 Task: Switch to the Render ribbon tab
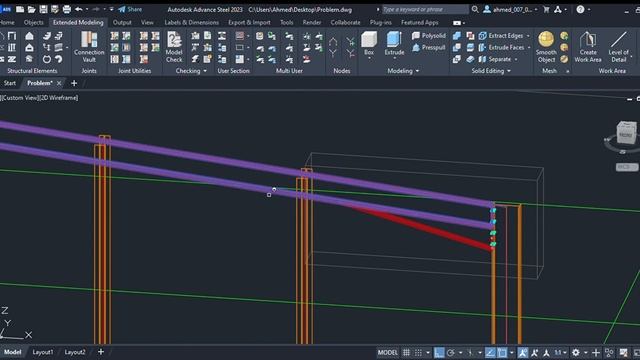[312, 22]
